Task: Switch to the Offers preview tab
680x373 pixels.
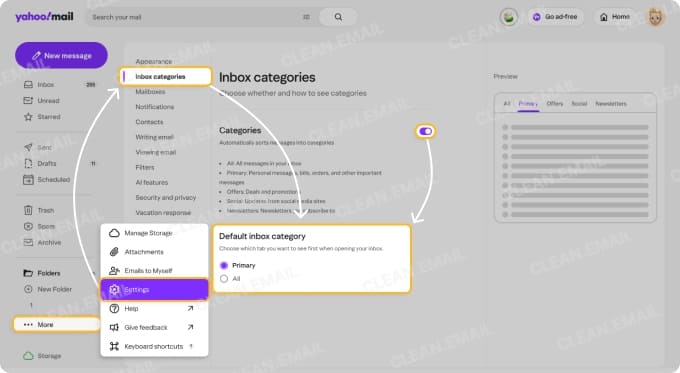Action: [555, 104]
